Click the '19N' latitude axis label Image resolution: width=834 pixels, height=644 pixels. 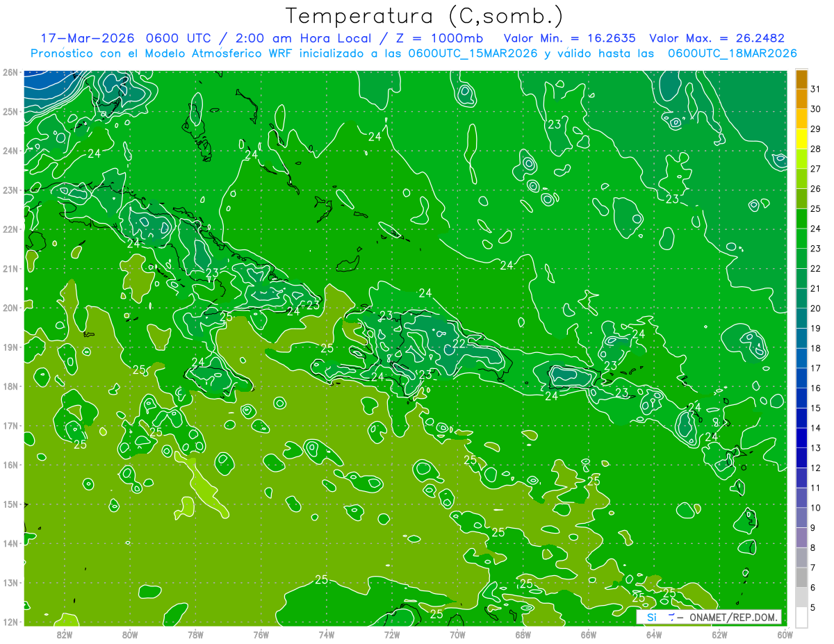coord(10,347)
